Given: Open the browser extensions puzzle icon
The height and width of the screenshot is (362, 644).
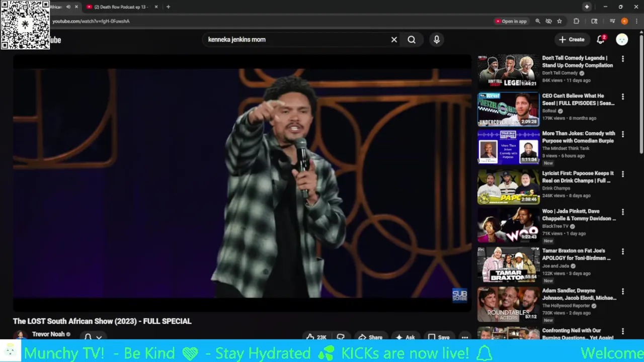Looking at the screenshot, I should (577, 21).
